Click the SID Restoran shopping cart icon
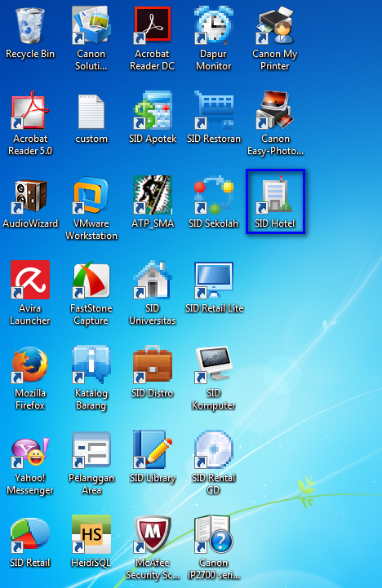 pos(214,110)
